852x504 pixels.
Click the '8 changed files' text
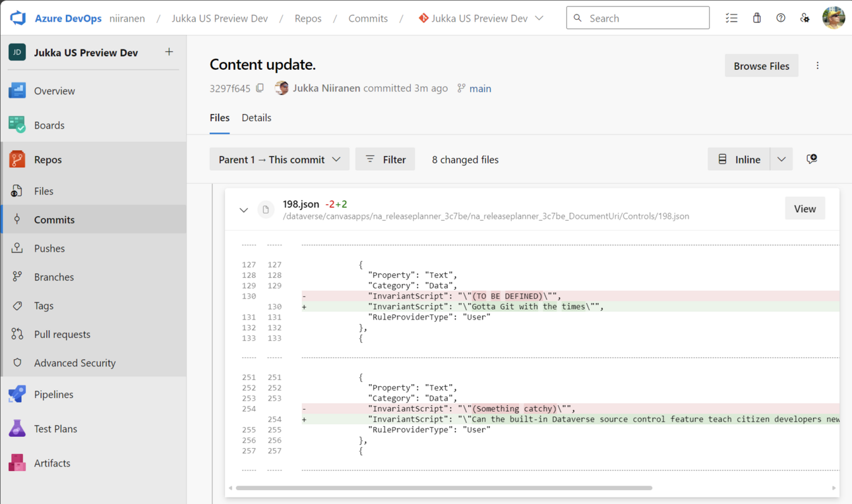[x=465, y=159]
